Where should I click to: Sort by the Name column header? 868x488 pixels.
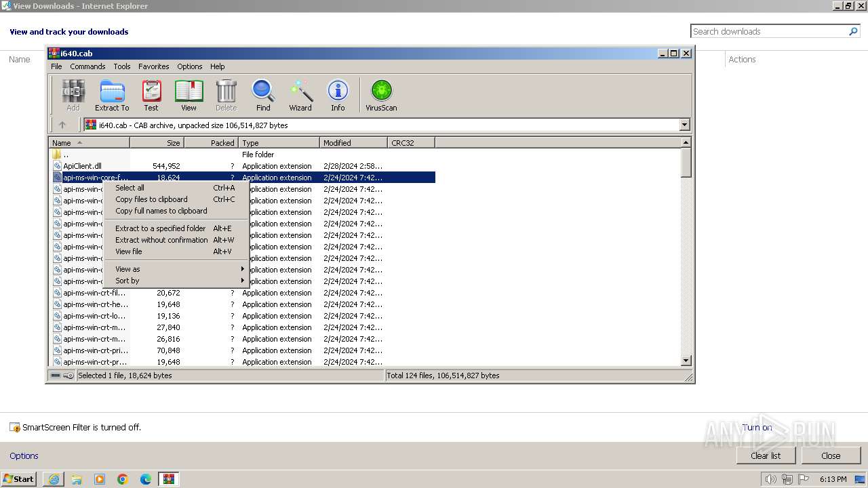click(90, 142)
